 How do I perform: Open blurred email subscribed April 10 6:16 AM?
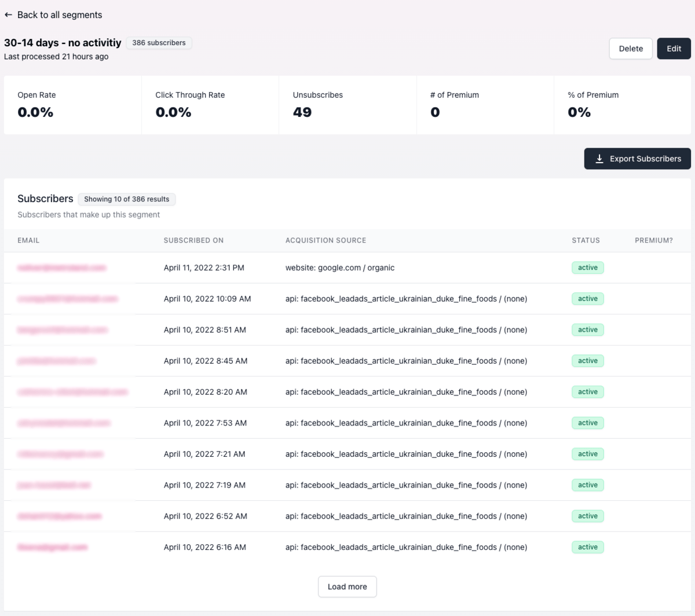tap(52, 547)
